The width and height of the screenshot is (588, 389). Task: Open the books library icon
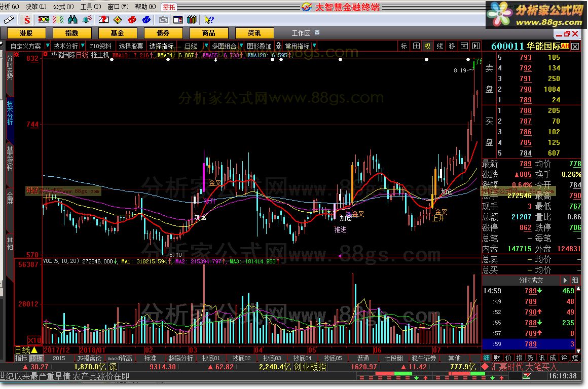(x=192, y=19)
